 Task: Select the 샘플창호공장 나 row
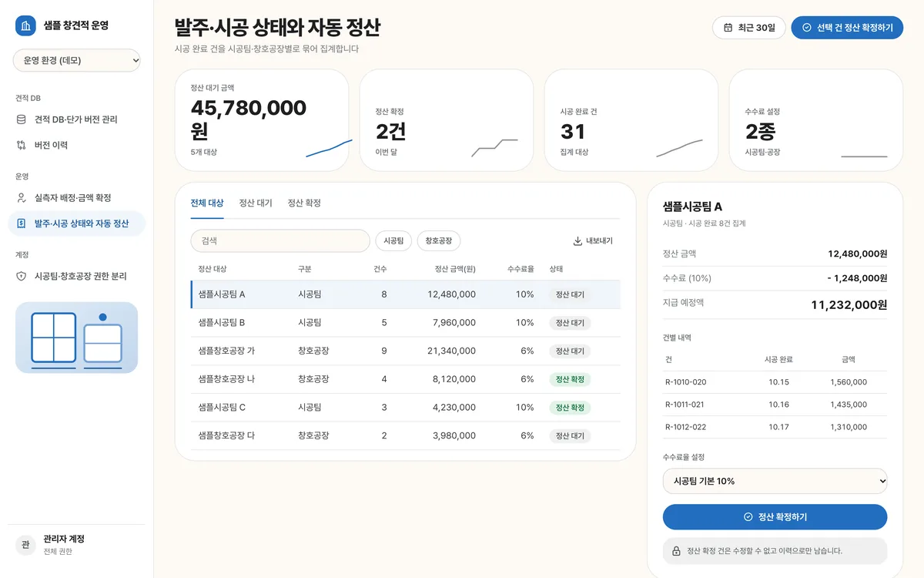[405, 379]
